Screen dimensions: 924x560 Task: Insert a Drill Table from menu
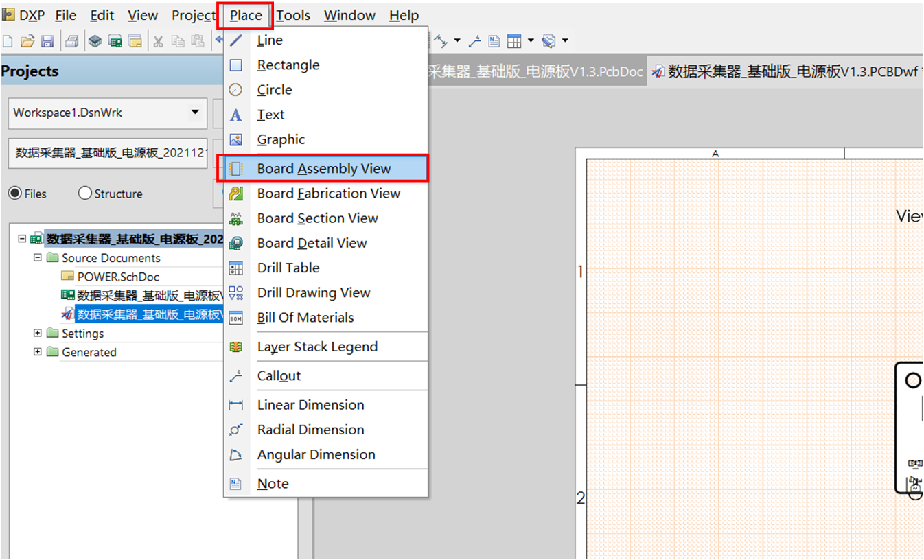[x=326, y=268]
